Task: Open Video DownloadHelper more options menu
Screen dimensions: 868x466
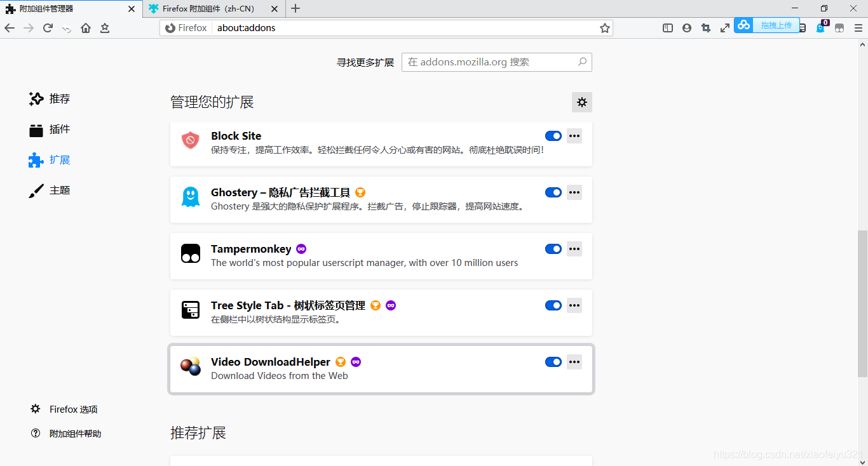Action: click(x=574, y=362)
